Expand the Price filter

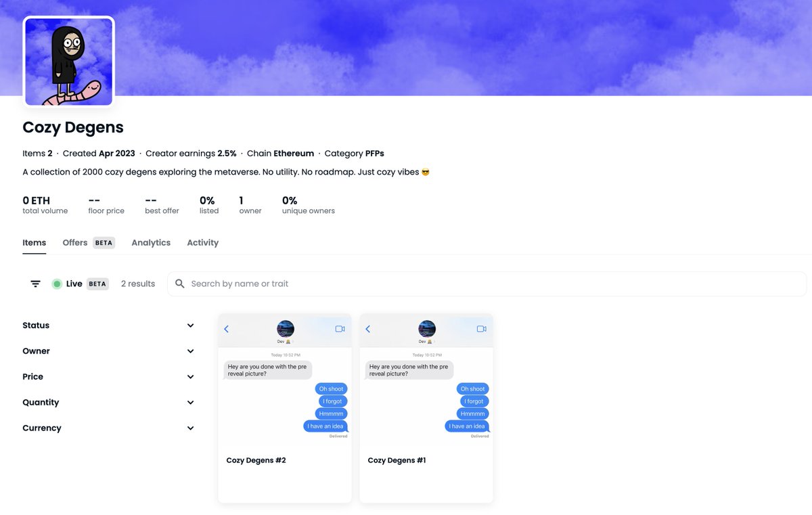(x=108, y=377)
